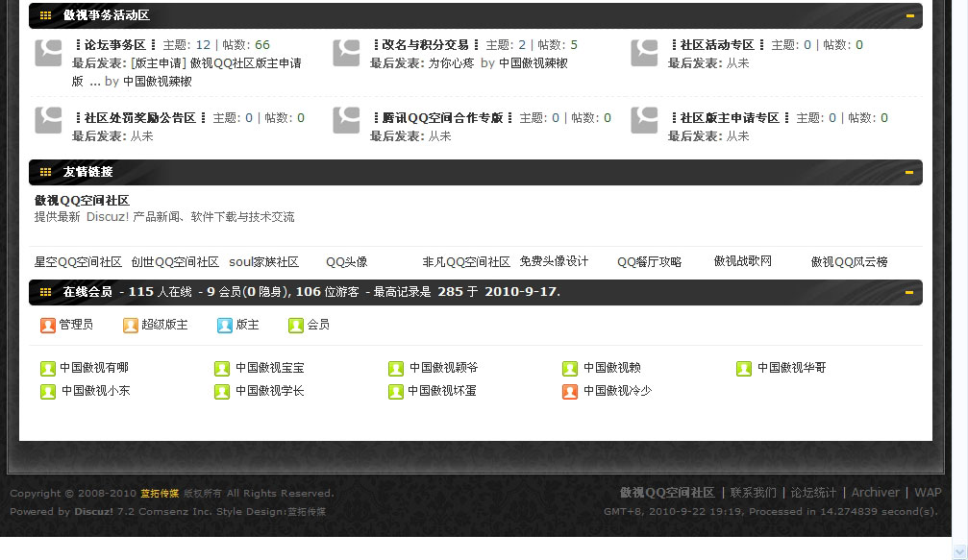Open the 社区活动专区 forum
This screenshot has width=968, height=560.
pyautogui.click(x=717, y=45)
